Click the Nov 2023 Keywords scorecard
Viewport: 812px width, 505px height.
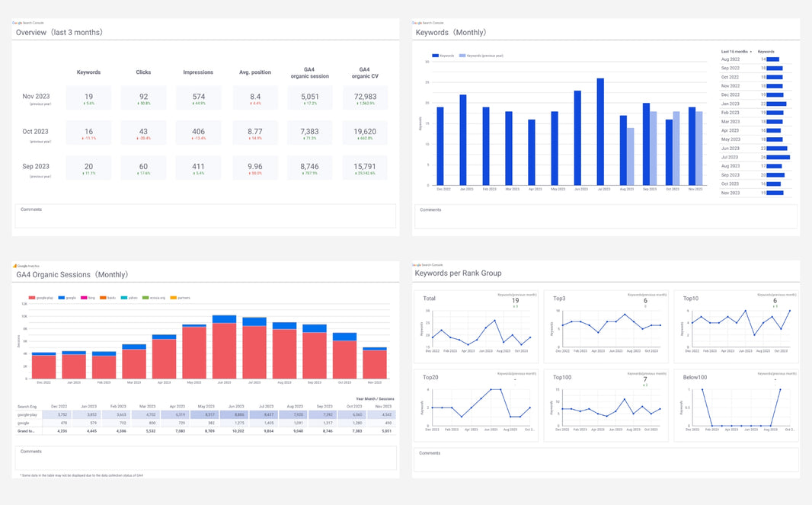(89, 98)
